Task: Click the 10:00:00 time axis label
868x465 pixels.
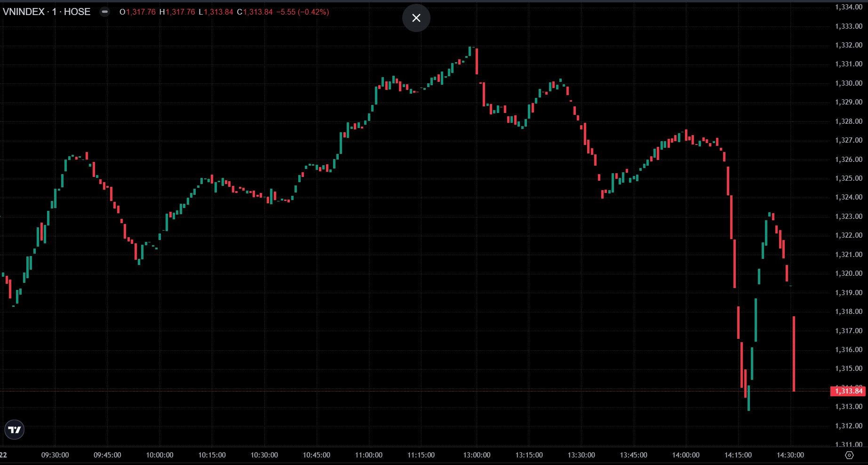Action: (159, 455)
